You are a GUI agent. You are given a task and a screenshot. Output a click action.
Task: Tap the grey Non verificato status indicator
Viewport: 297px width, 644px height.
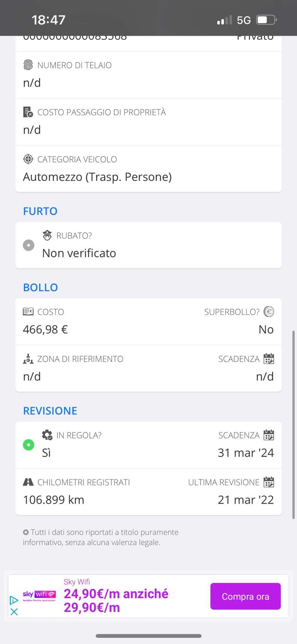[x=29, y=245]
